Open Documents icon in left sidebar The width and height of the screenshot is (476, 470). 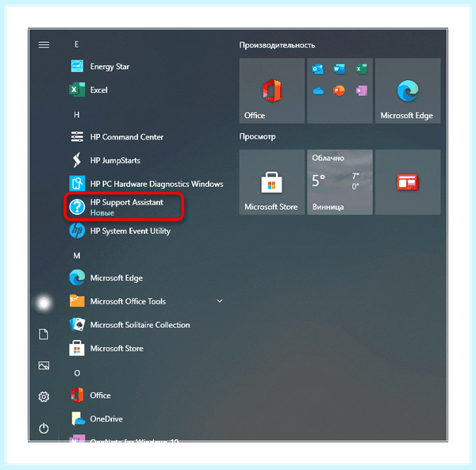click(x=44, y=334)
